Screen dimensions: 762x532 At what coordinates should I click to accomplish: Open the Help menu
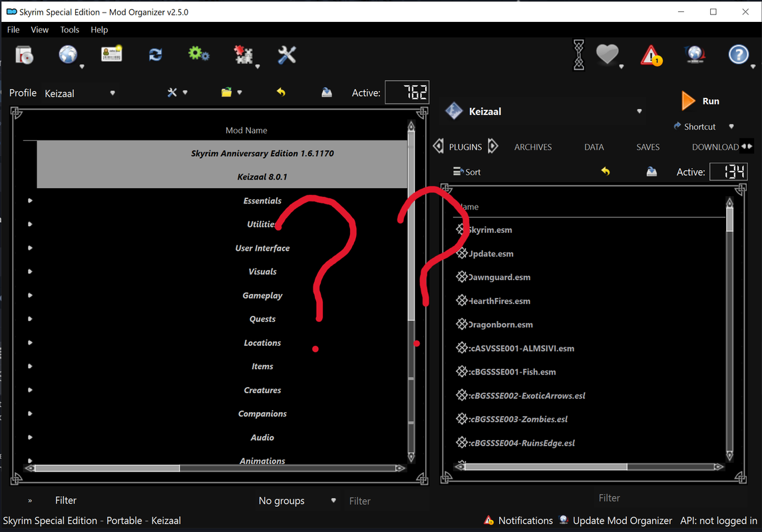[99, 30]
